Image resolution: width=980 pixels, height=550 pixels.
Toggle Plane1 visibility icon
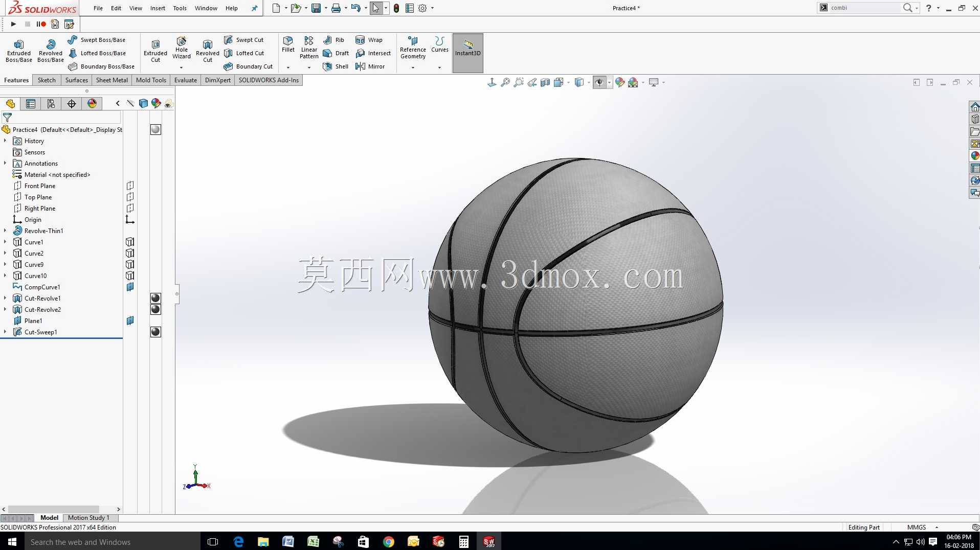click(130, 320)
